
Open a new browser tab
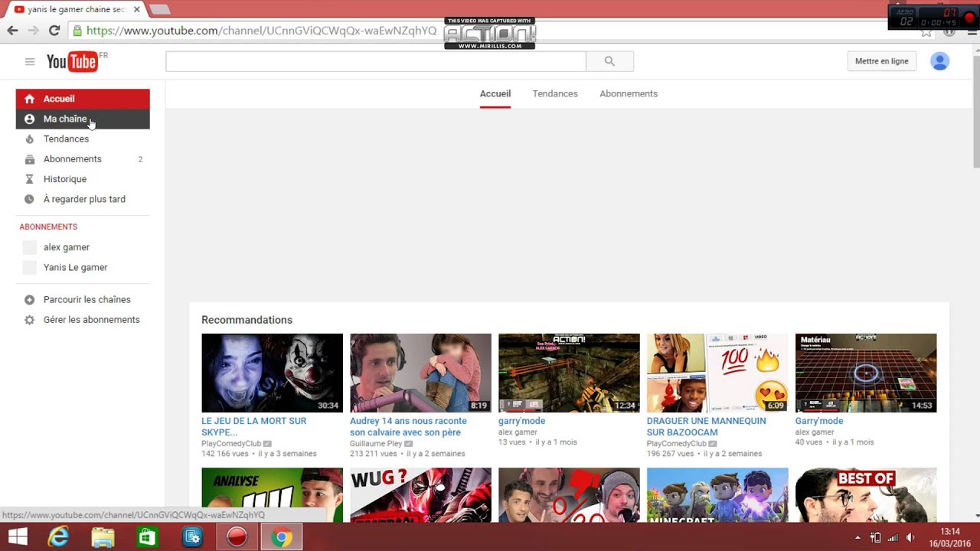[x=159, y=9]
